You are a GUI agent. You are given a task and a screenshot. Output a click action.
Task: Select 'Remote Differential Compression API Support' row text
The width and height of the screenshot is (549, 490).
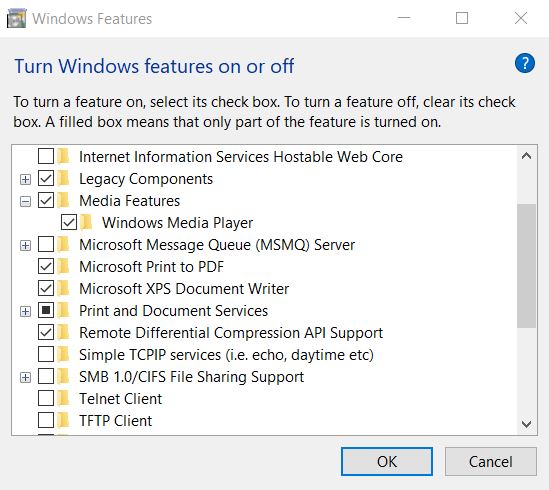(x=231, y=333)
